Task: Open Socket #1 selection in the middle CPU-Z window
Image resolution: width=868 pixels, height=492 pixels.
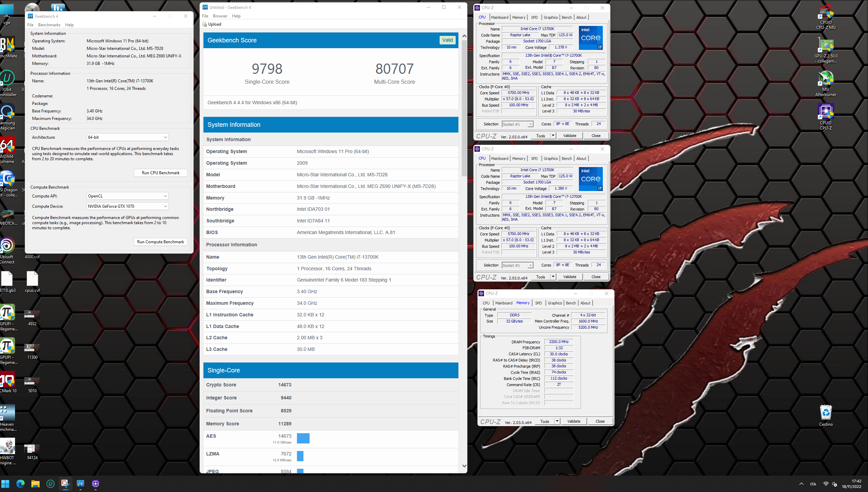Action: pyautogui.click(x=517, y=265)
